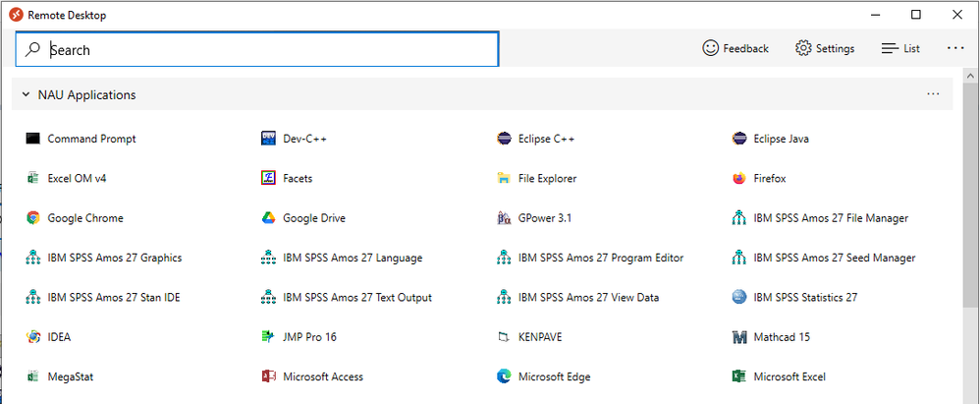Click the search magnifier icon

click(x=32, y=50)
